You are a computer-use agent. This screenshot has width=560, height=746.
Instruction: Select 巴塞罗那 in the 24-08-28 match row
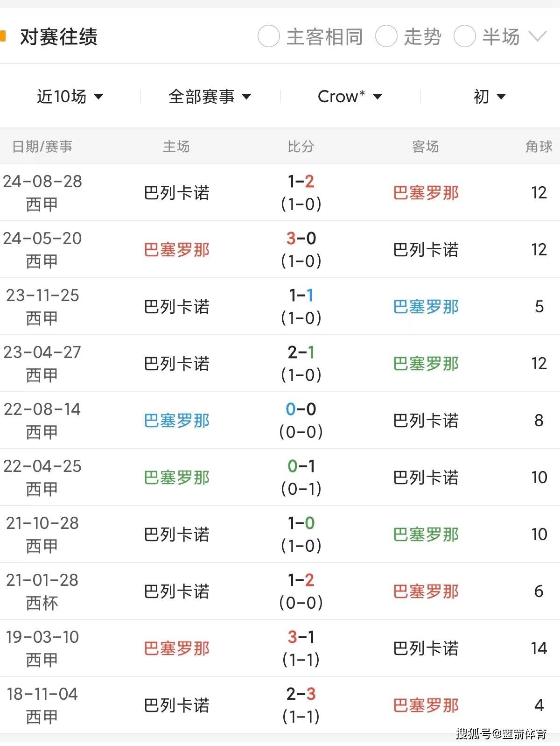(x=425, y=193)
